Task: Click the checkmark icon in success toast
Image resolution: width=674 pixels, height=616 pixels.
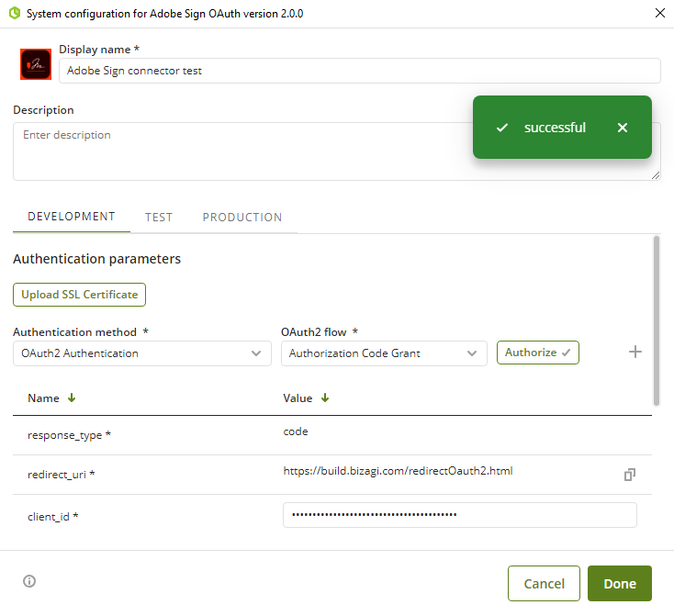Action: pos(502,128)
